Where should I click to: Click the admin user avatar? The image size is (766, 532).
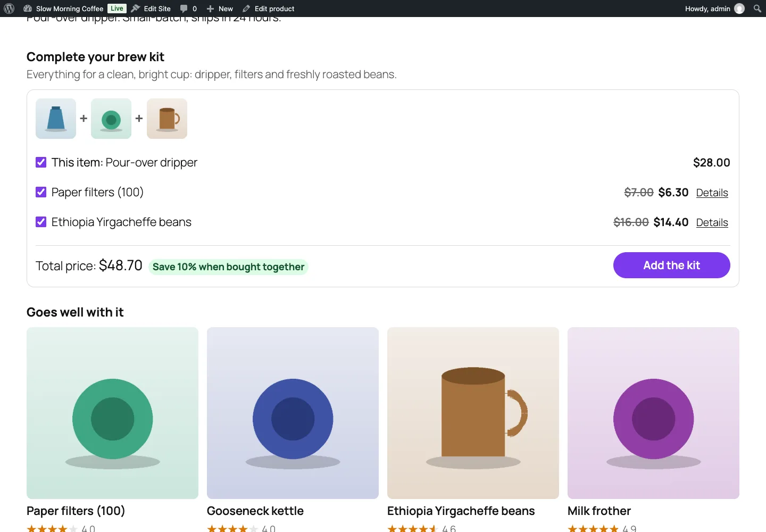click(x=739, y=9)
